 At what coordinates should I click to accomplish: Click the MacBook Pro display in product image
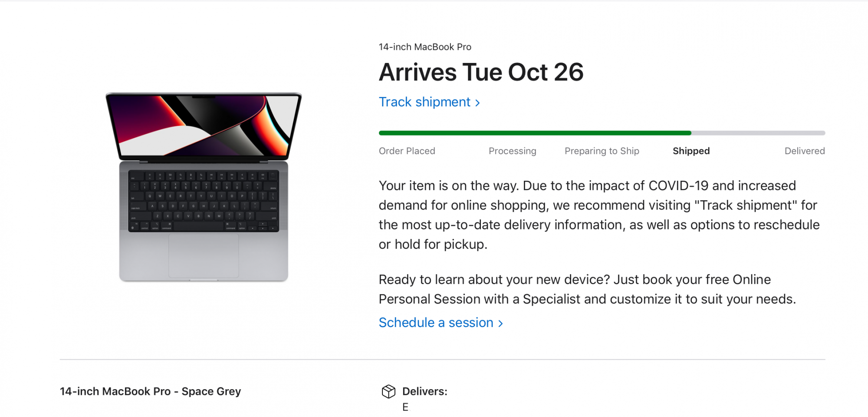[203, 125]
